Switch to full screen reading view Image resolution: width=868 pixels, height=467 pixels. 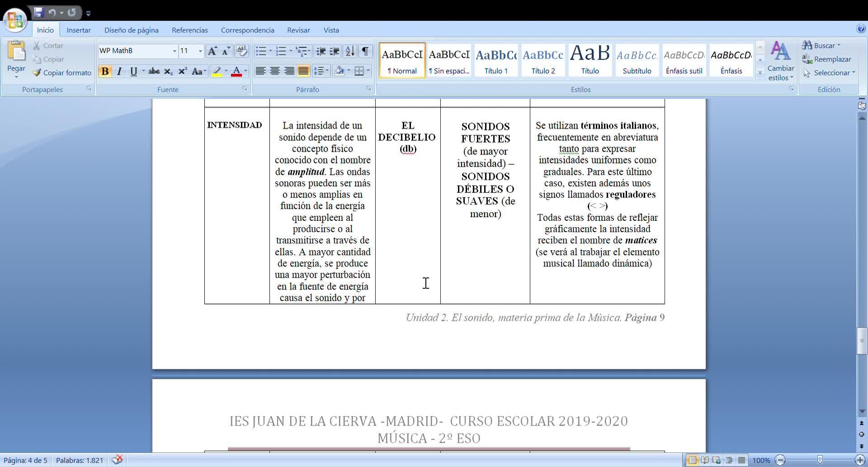pos(704,460)
